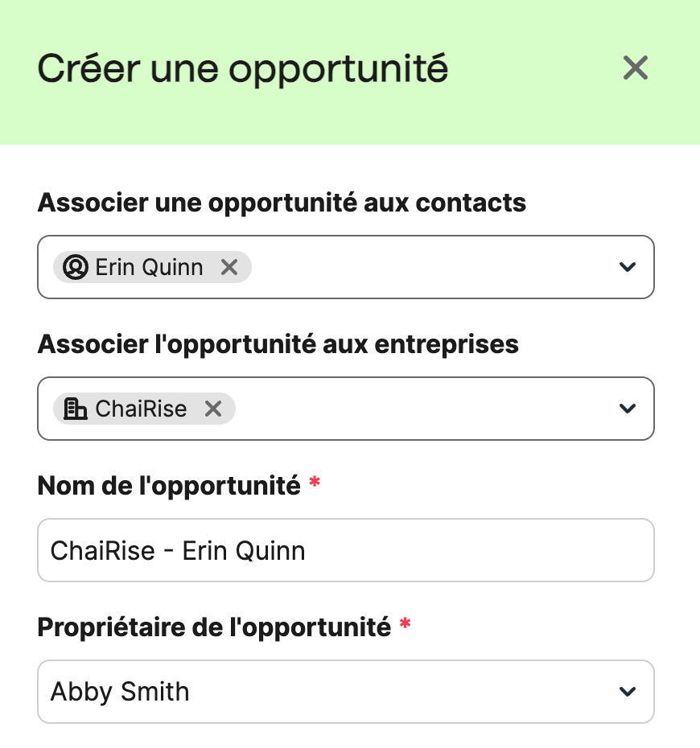Image resolution: width=700 pixels, height=748 pixels.
Task: Click the Créer une opportunité dialog title
Action: [242, 69]
